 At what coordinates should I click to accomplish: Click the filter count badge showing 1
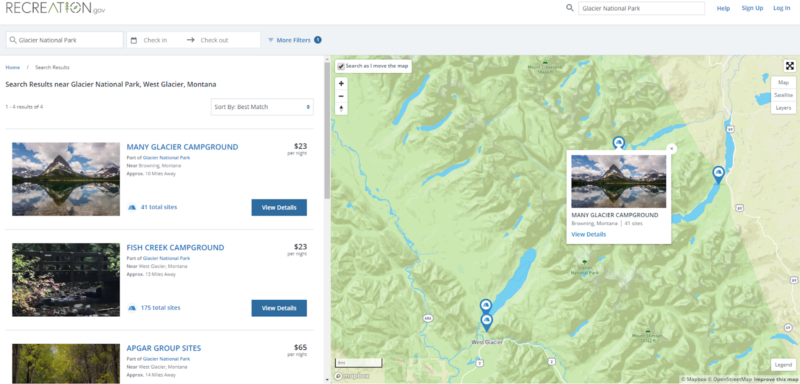point(318,40)
